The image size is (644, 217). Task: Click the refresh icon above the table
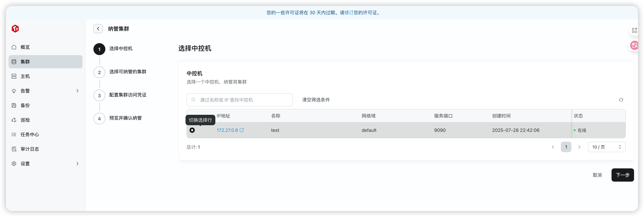click(621, 100)
